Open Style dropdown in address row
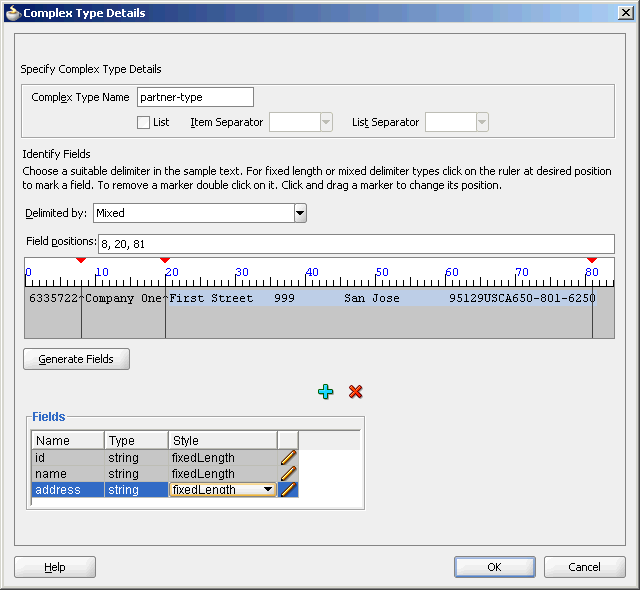Viewport: 640px width, 590px height. [x=268, y=490]
